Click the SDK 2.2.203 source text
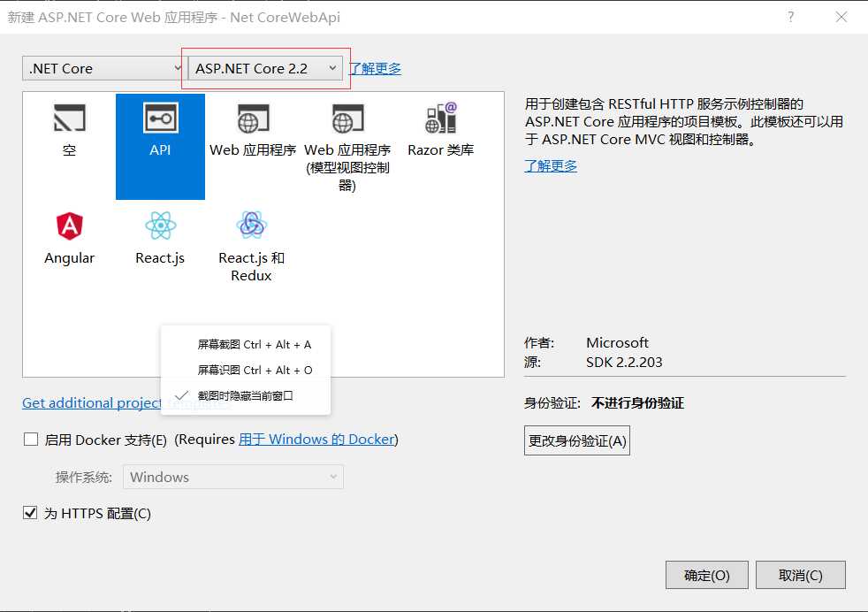 tap(624, 363)
